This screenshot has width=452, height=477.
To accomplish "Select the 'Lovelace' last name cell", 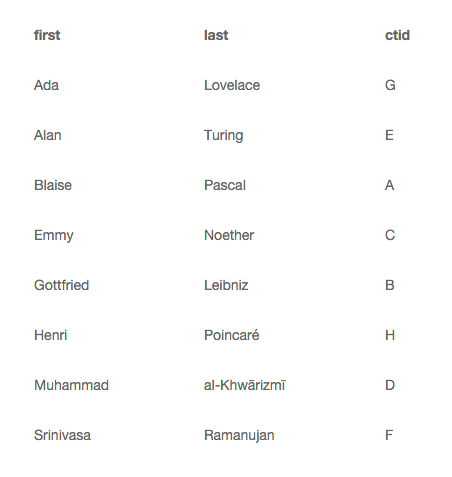I will click(x=232, y=85).
